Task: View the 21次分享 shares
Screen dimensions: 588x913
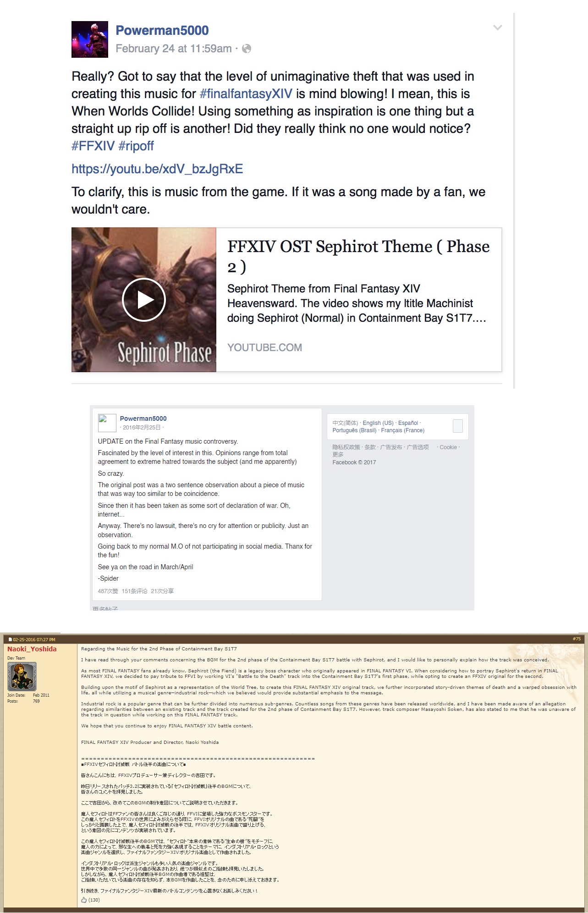Action: tap(162, 591)
